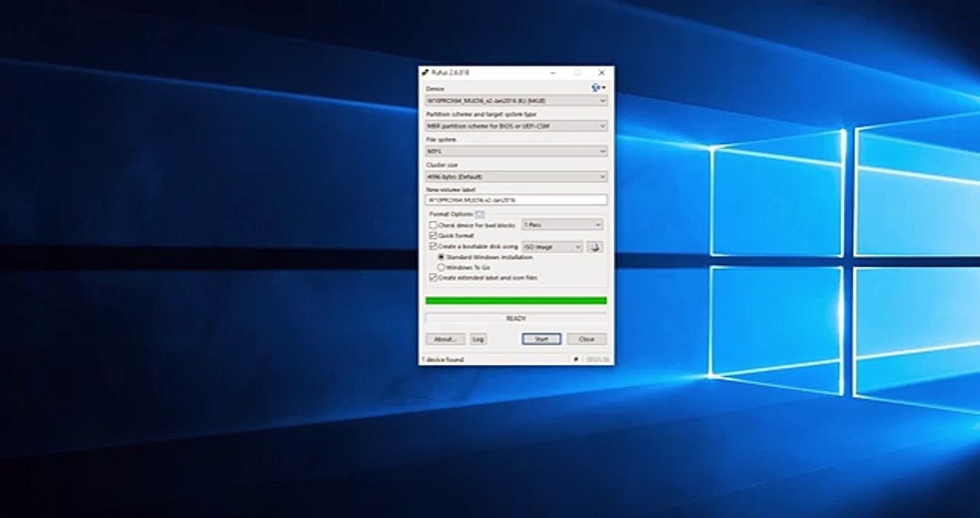This screenshot has height=518, width=980.
Task: Open the Log window button
Action: pos(478,339)
